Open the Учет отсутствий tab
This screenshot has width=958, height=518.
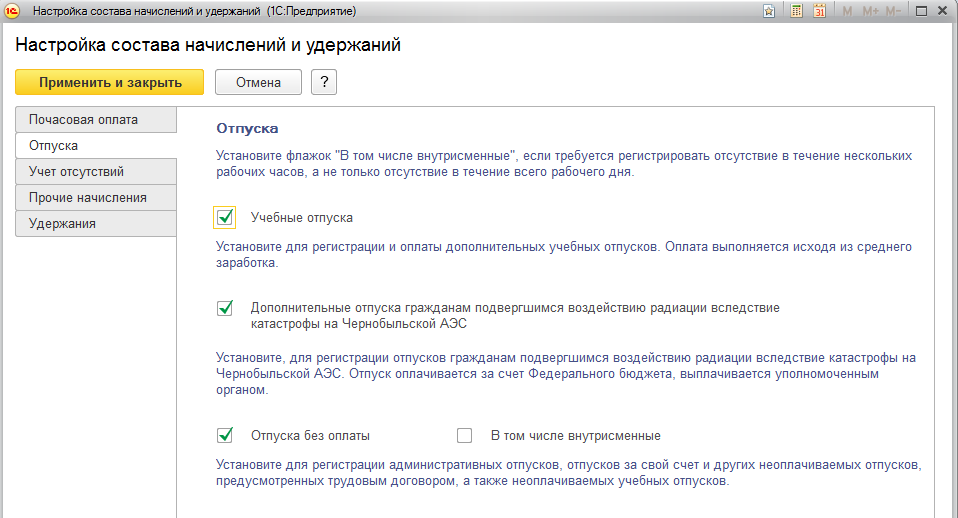click(96, 172)
